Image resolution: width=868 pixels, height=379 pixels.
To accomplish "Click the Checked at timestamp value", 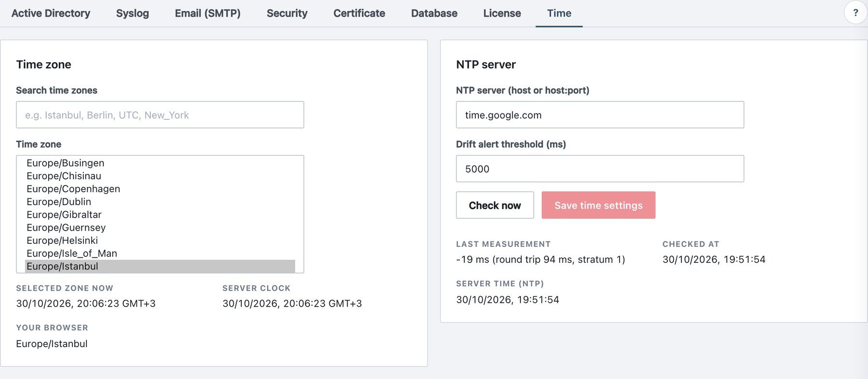I will coord(714,260).
